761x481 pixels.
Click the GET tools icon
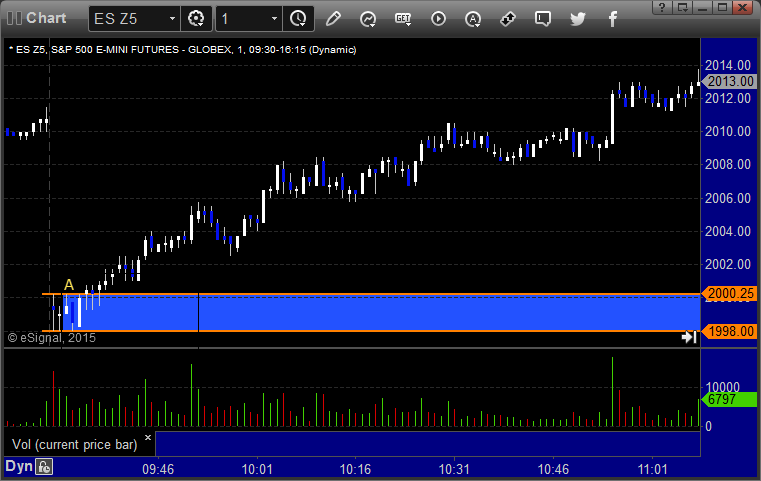coord(403,18)
